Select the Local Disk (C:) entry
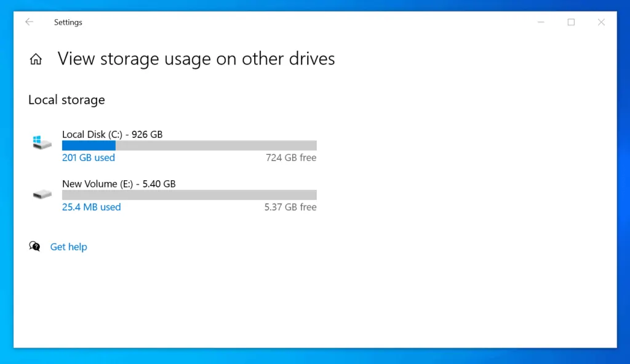 (111, 134)
